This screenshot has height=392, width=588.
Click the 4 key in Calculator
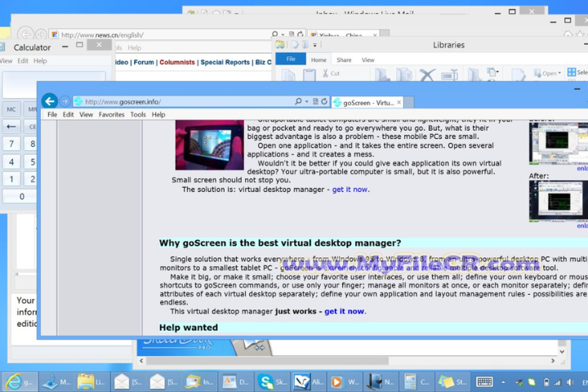(x=11, y=162)
